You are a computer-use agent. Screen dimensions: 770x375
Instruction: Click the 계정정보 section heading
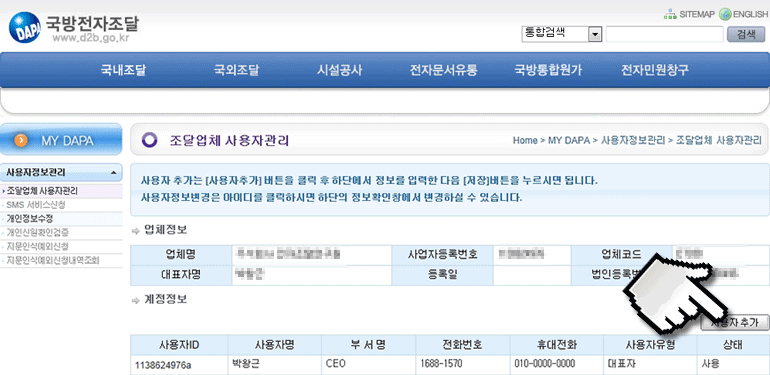(x=165, y=299)
